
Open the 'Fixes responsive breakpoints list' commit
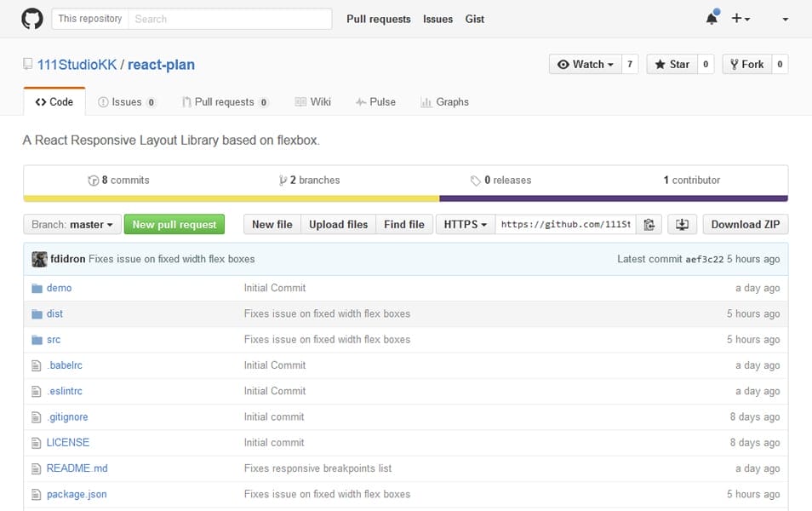[317, 468]
